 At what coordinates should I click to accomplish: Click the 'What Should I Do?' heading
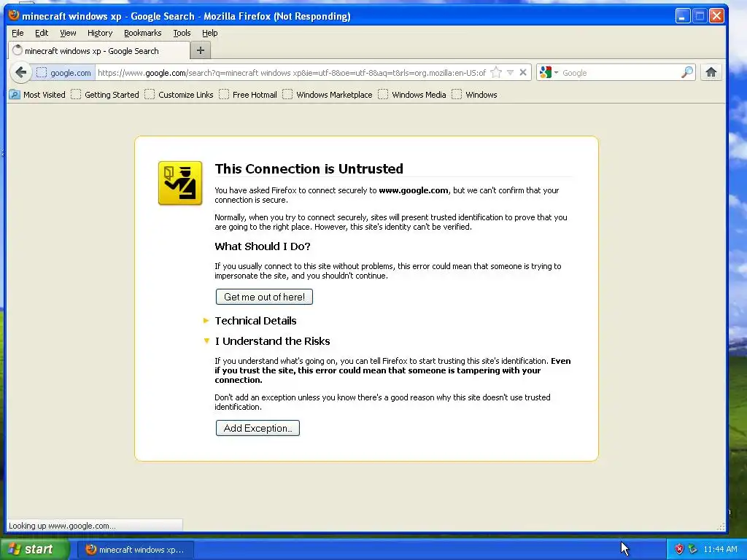point(263,246)
